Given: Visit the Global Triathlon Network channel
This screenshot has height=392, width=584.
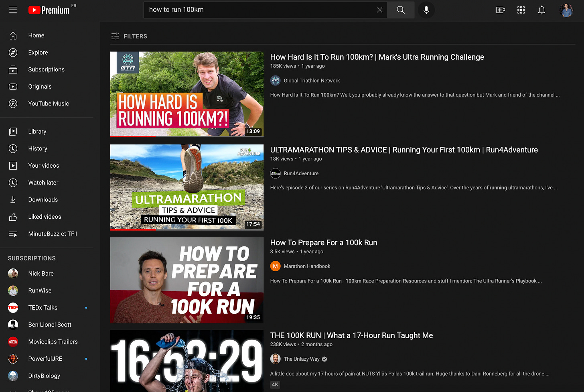Looking at the screenshot, I should coord(312,81).
